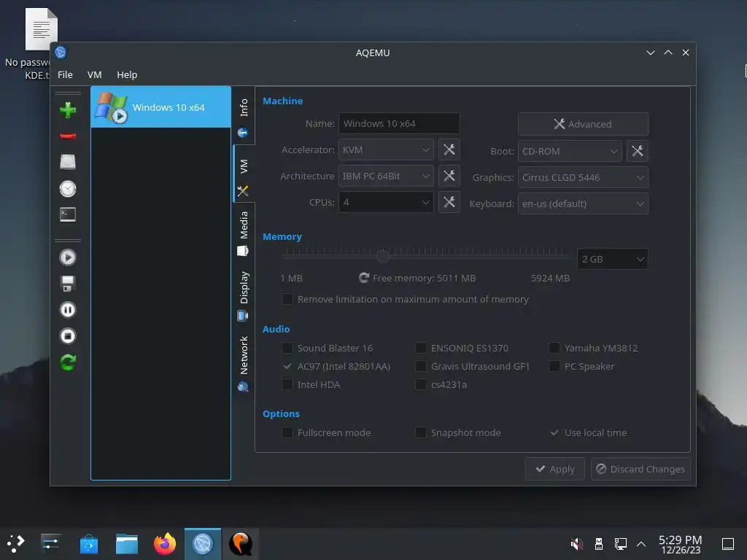The height and width of the screenshot is (560, 747).
Task: Click the QEMU bird taskbar icon
Action: [241, 543]
